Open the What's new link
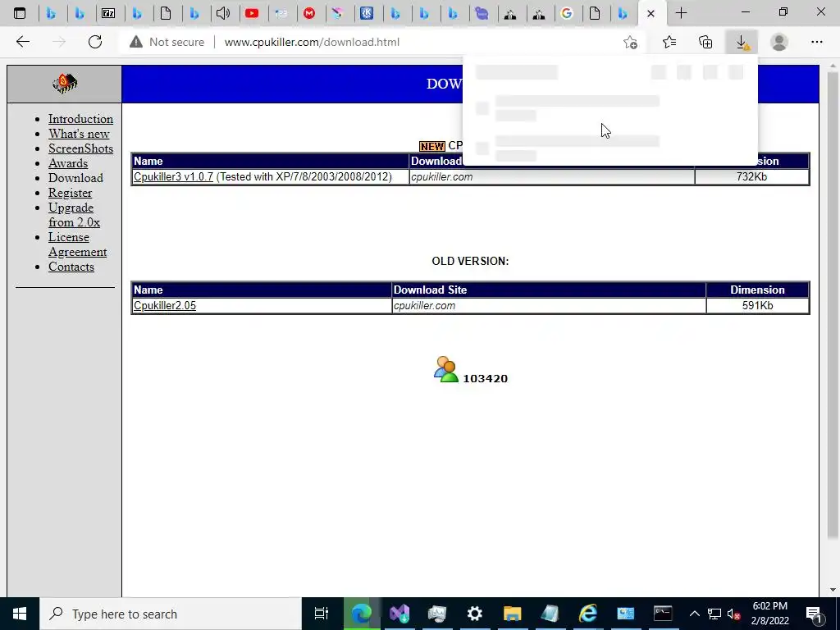 [79, 134]
